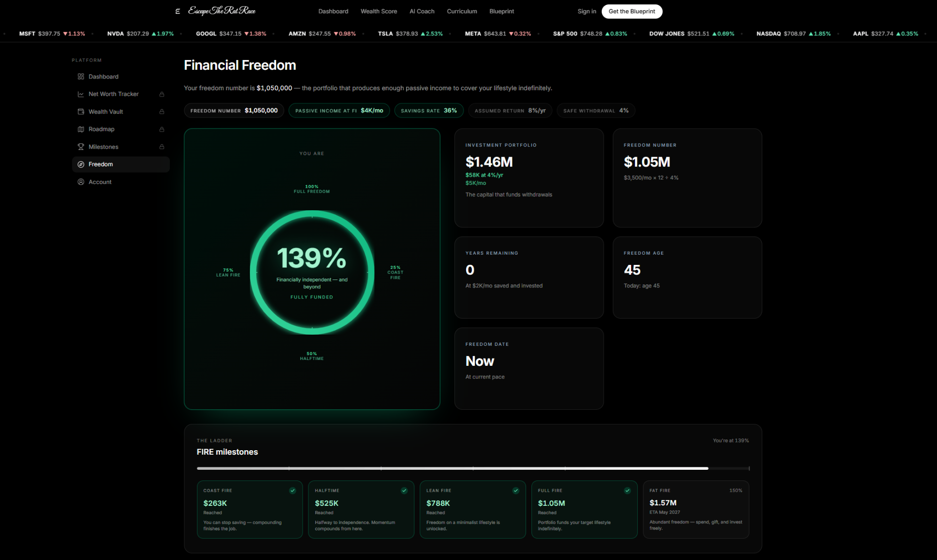Click the Passive Income at FI pill

tap(339, 111)
